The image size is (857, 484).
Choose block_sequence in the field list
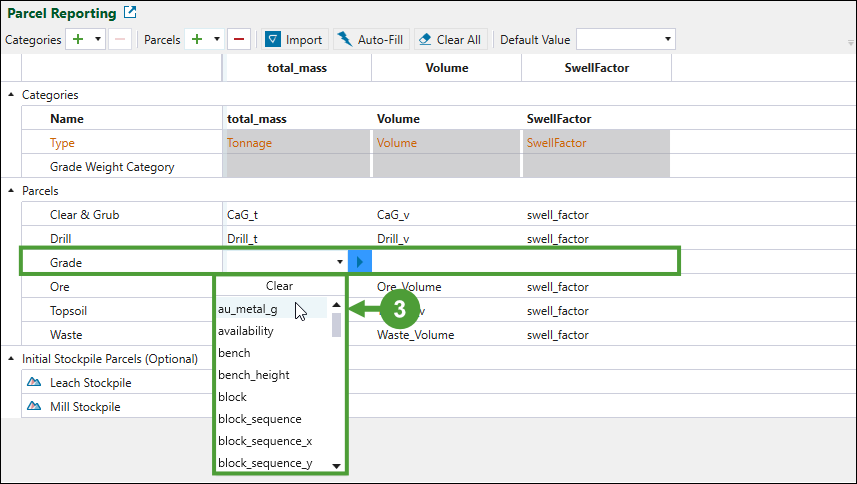point(260,419)
